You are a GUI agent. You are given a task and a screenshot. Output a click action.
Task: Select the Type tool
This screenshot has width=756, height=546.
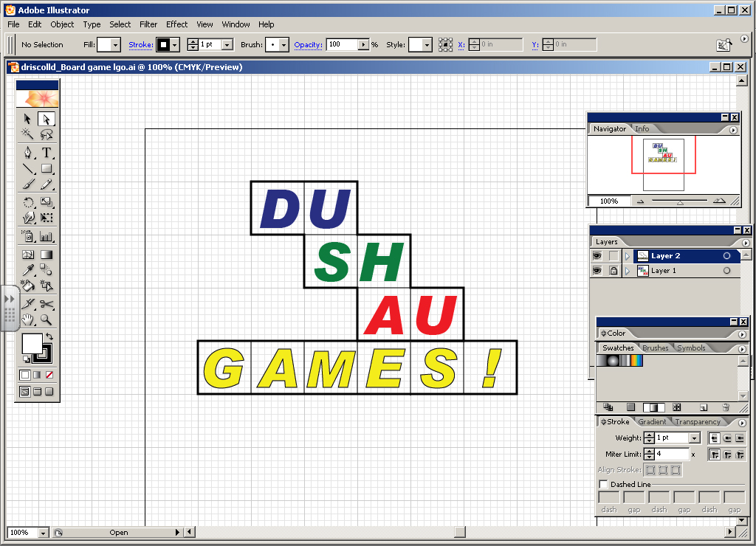click(46, 153)
